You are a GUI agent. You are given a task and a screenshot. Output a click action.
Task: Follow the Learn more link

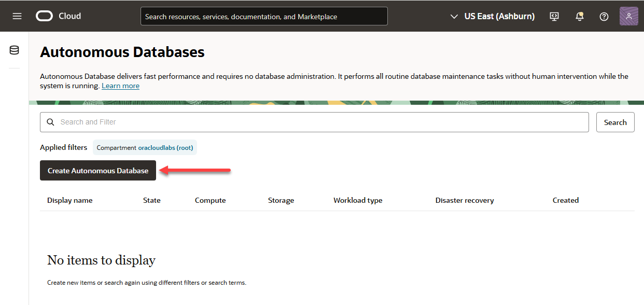tap(120, 86)
